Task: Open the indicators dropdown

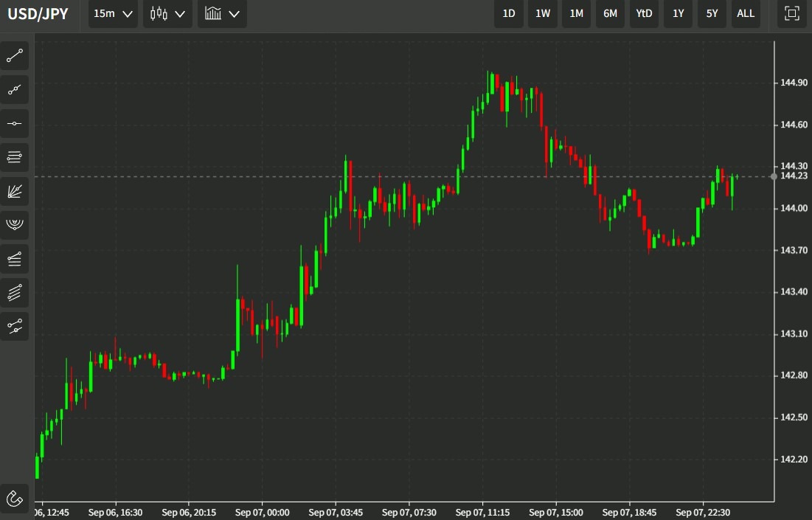Action: click(x=222, y=13)
